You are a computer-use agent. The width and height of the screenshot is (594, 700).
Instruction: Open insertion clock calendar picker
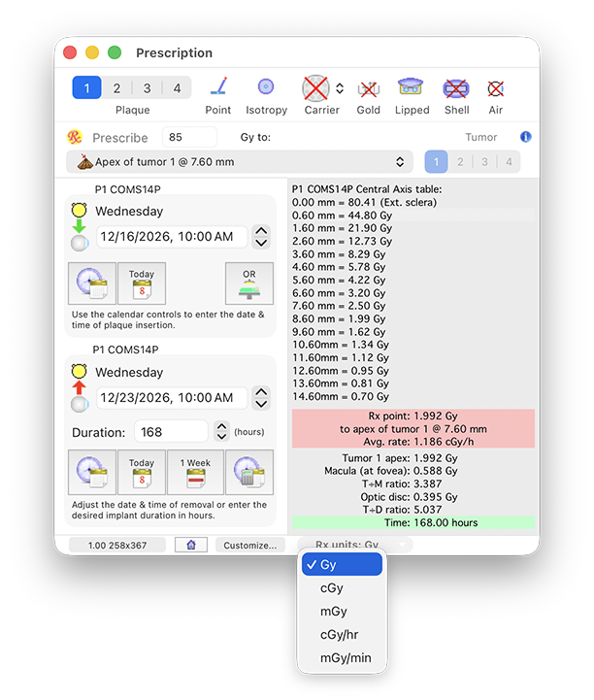point(92,283)
